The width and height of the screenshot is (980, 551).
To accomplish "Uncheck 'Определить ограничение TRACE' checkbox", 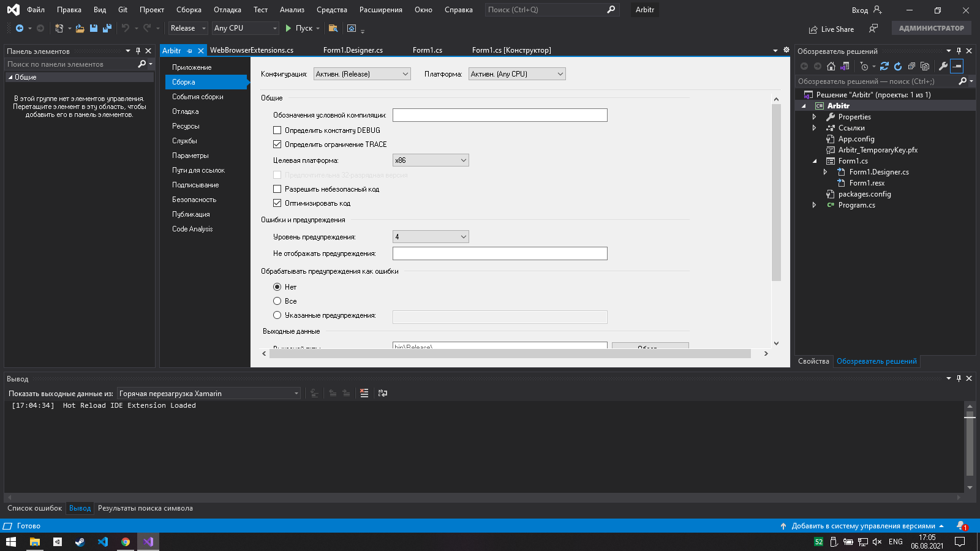I will pos(277,144).
